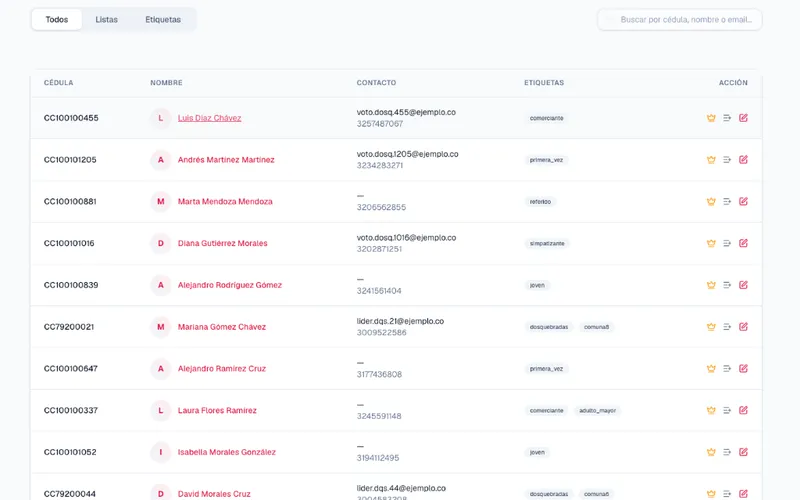Open the Mariana Gómez Chávez profile

(x=221, y=327)
